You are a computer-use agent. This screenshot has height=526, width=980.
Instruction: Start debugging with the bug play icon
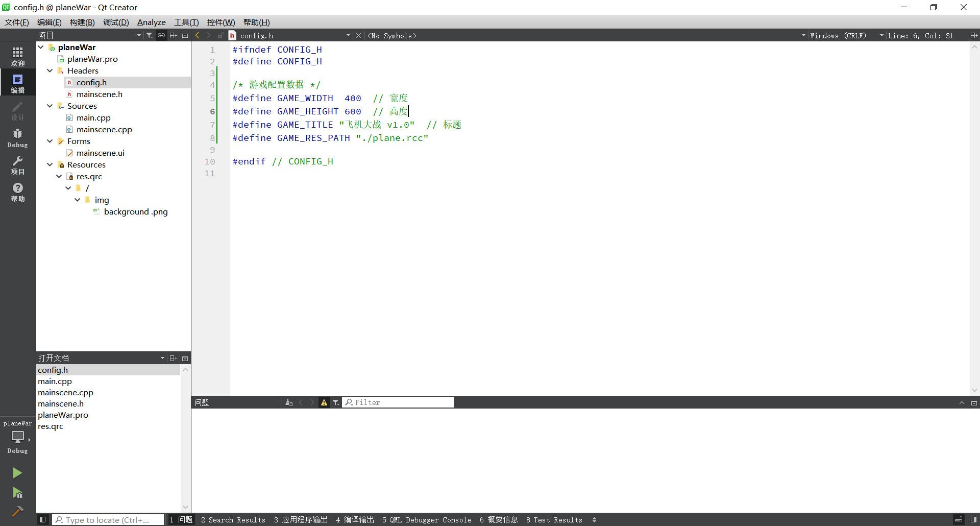17,493
